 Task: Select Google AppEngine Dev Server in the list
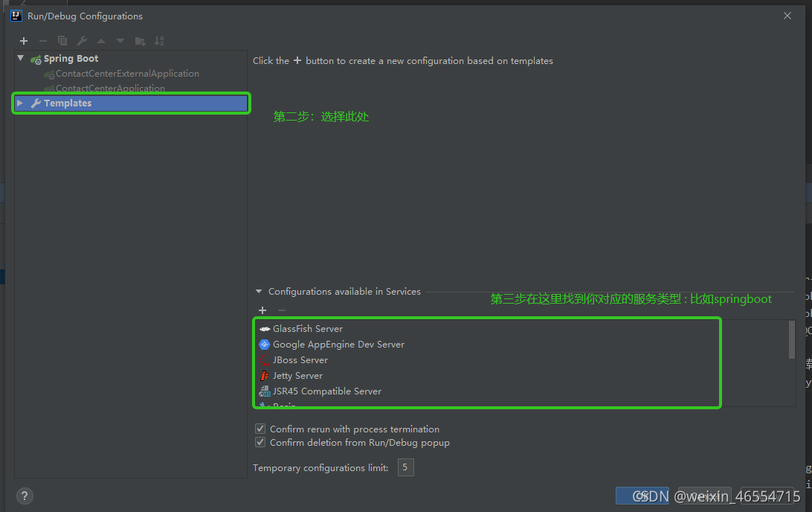coord(338,345)
